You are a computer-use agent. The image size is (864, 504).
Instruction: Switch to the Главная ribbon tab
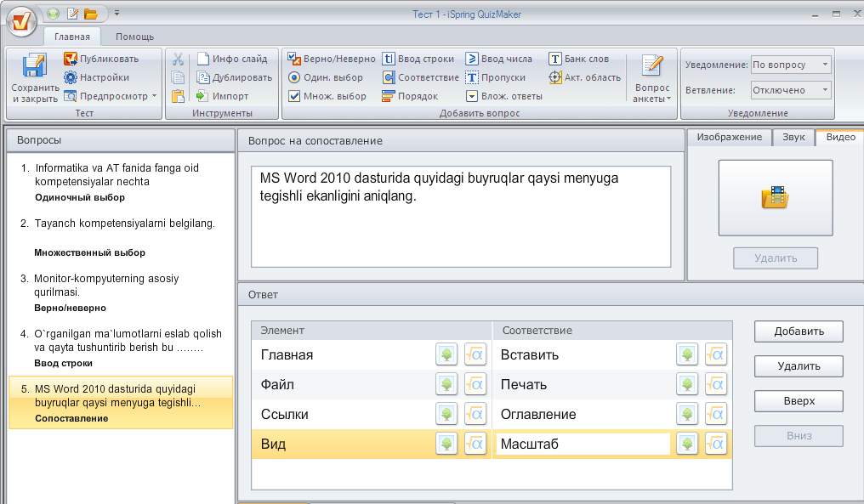pyautogui.click(x=72, y=37)
